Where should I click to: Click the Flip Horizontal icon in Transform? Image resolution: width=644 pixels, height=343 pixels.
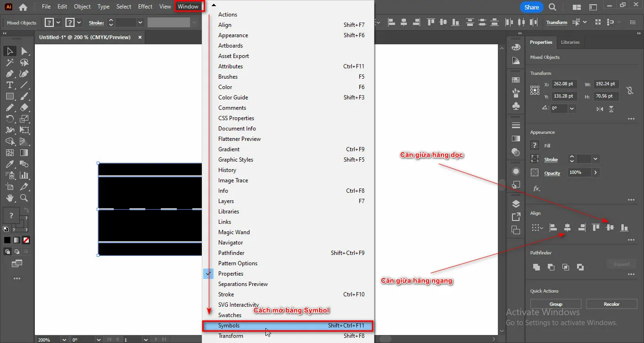(600, 109)
